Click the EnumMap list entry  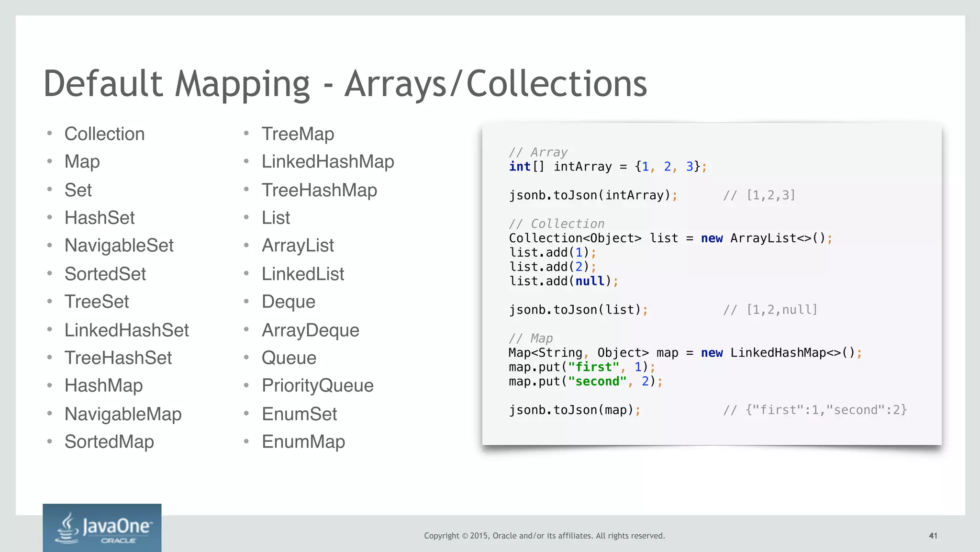coord(303,442)
